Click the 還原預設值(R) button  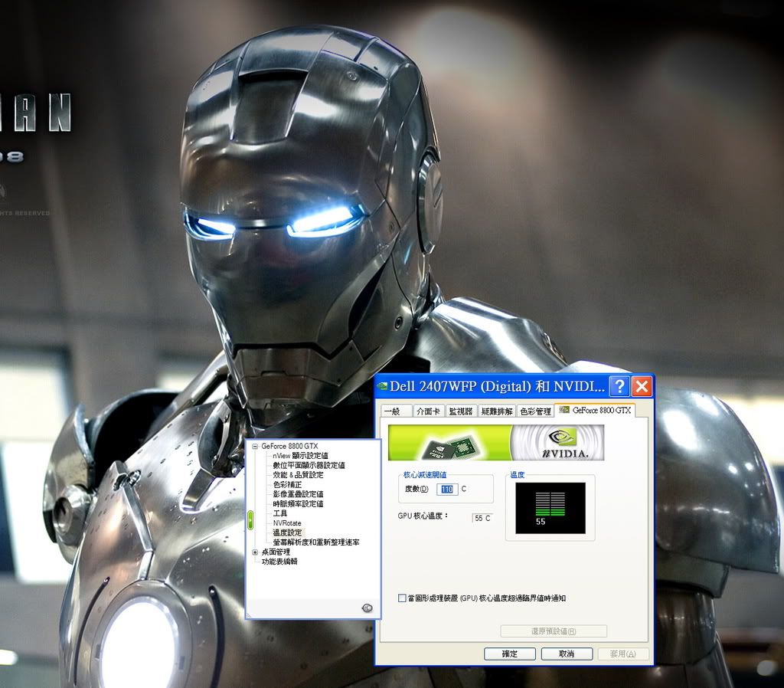554,631
